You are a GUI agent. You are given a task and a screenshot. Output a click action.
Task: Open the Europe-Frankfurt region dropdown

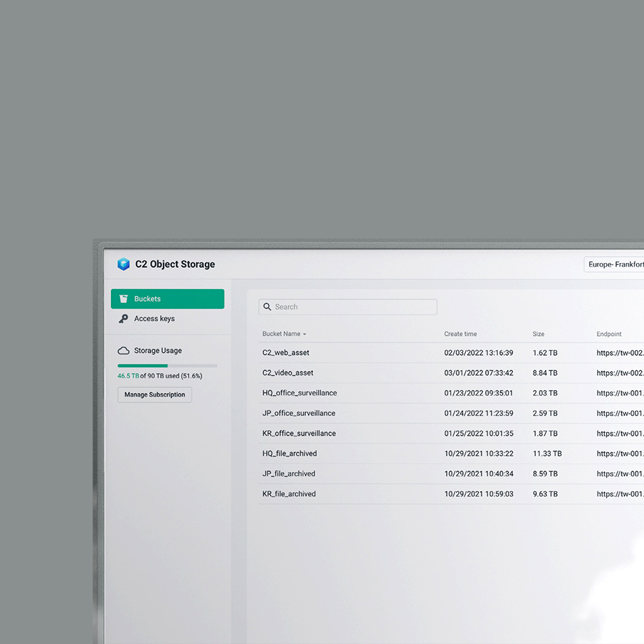coord(615,264)
